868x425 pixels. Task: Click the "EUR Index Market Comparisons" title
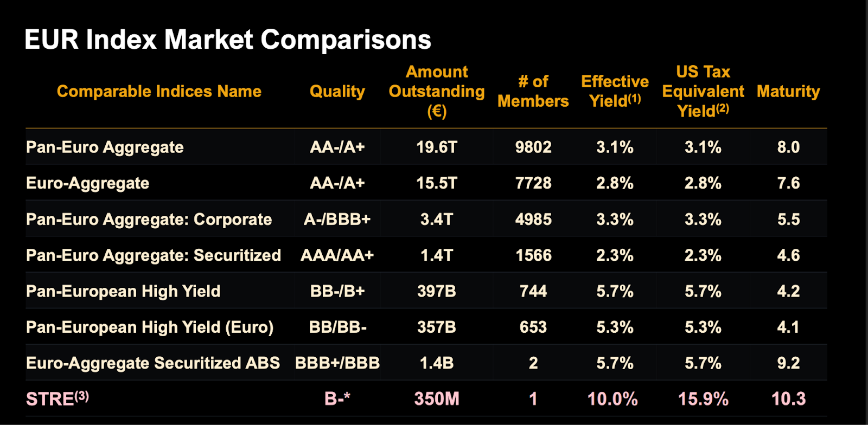[x=228, y=40]
